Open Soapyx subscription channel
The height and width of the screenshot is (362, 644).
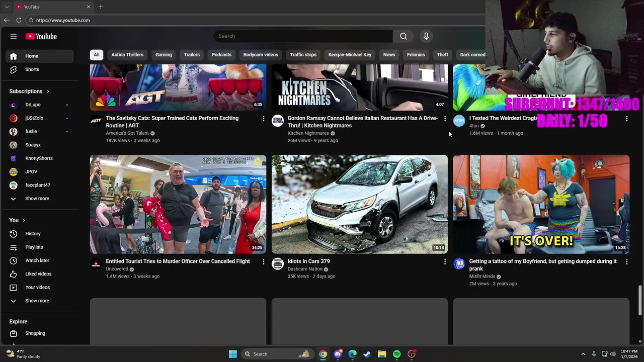39,145
